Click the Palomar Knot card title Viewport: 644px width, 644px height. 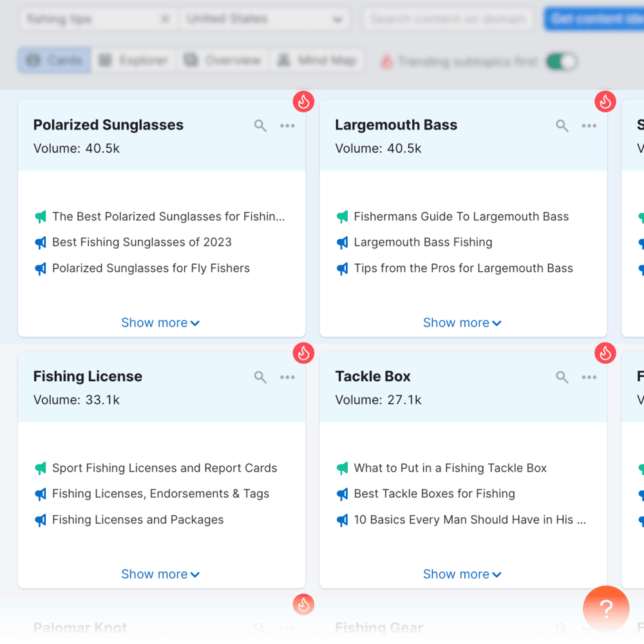[x=80, y=627]
